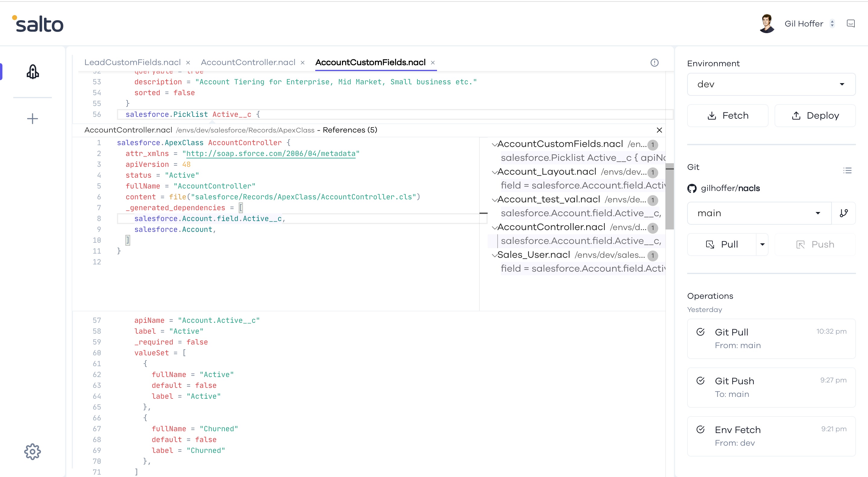This screenshot has height=477, width=868.
Task: Open the Picklist Active__c reference result
Action: point(583,158)
